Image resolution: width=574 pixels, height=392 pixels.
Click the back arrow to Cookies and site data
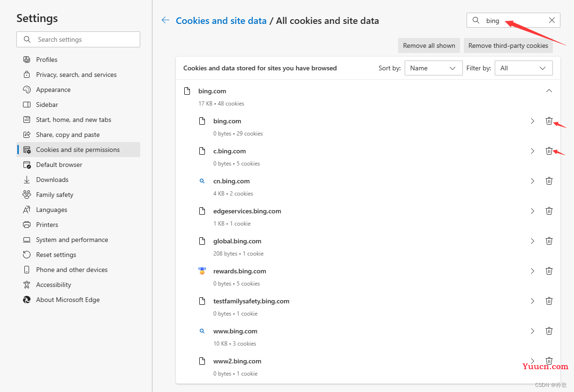[x=166, y=20]
